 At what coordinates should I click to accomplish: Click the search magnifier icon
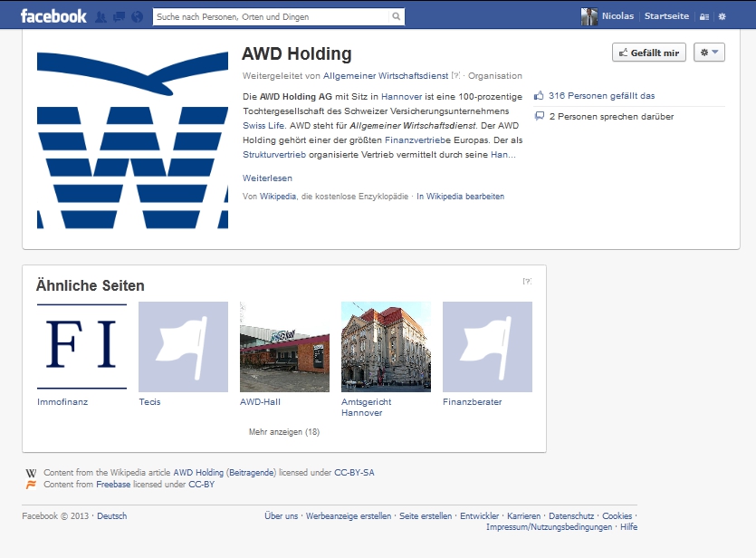(x=397, y=16)
